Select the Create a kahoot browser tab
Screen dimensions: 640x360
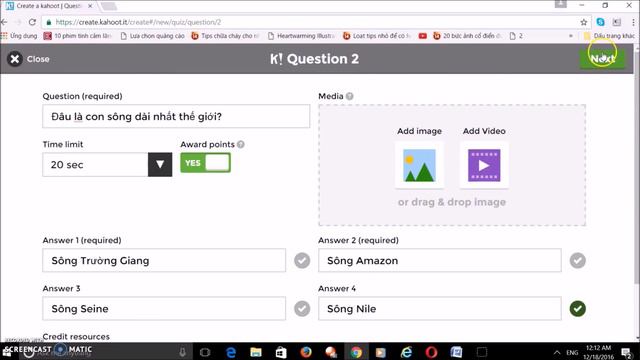[49, 6]
